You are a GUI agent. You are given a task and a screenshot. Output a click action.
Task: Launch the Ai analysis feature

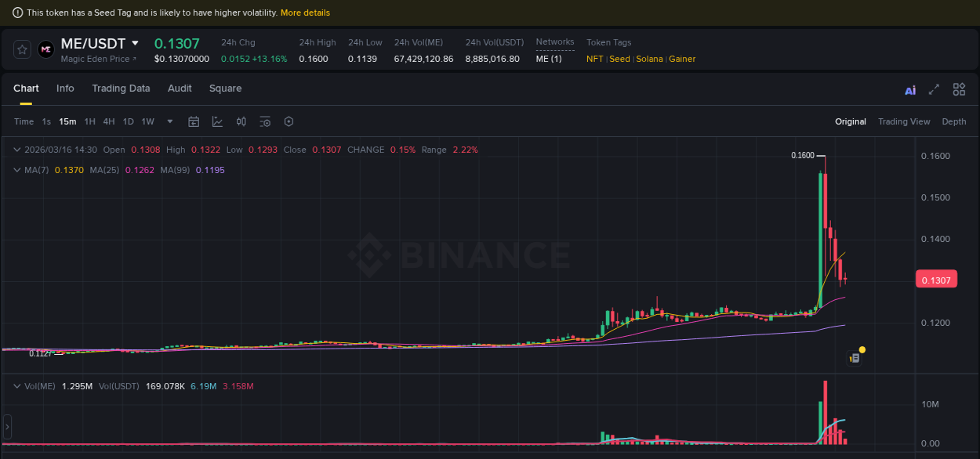point(909,89)
